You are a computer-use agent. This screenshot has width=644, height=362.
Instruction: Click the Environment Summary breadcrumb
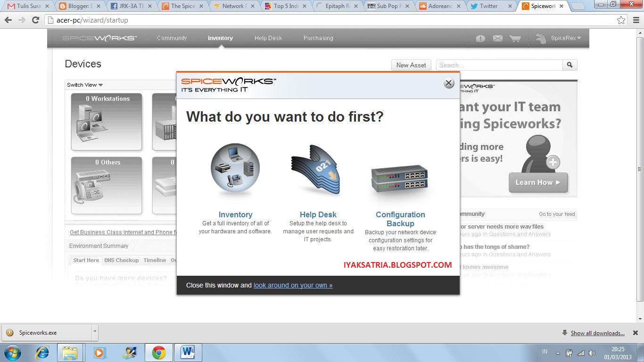click(x=99, y=246)
